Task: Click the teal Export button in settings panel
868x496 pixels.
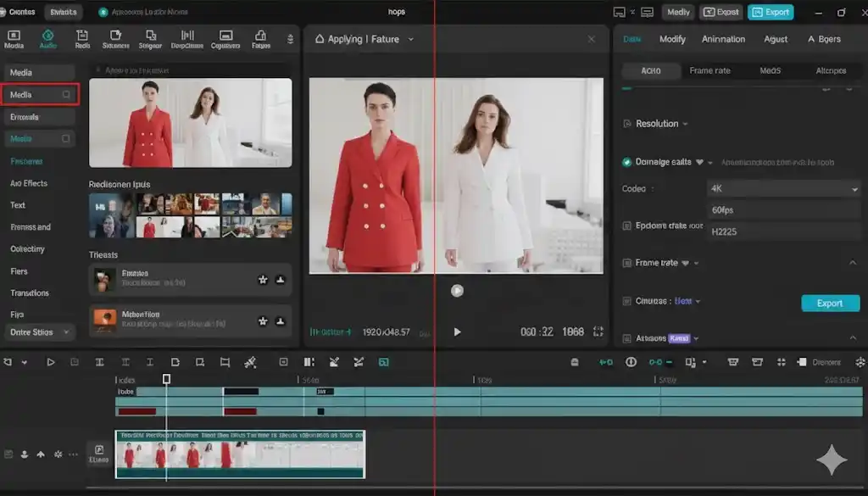Action: tap(830, 304)
